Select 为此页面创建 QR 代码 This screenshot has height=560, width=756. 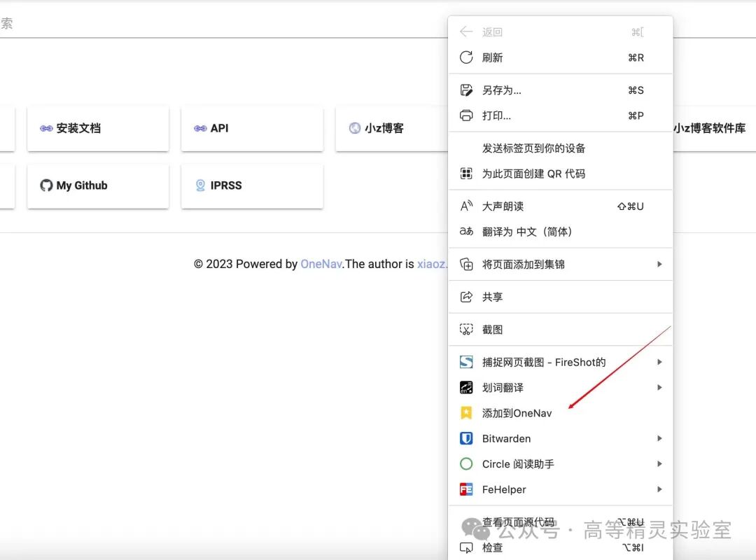pyautogui.click(x=560, y=174)
